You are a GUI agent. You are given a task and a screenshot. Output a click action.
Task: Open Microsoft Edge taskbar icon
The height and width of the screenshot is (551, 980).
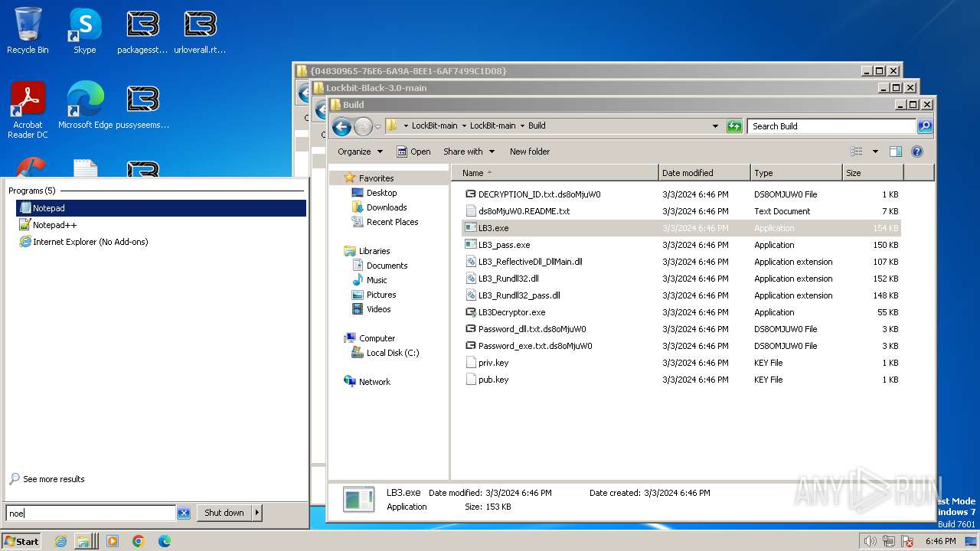point(165,541)
